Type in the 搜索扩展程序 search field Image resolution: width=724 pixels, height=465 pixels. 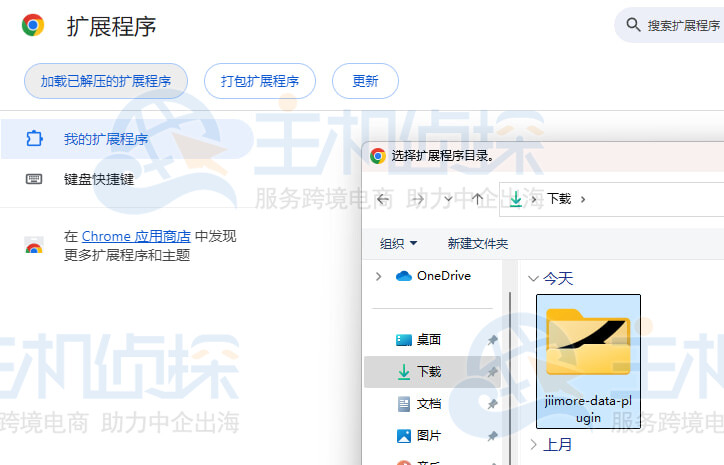tap(685, 26)
